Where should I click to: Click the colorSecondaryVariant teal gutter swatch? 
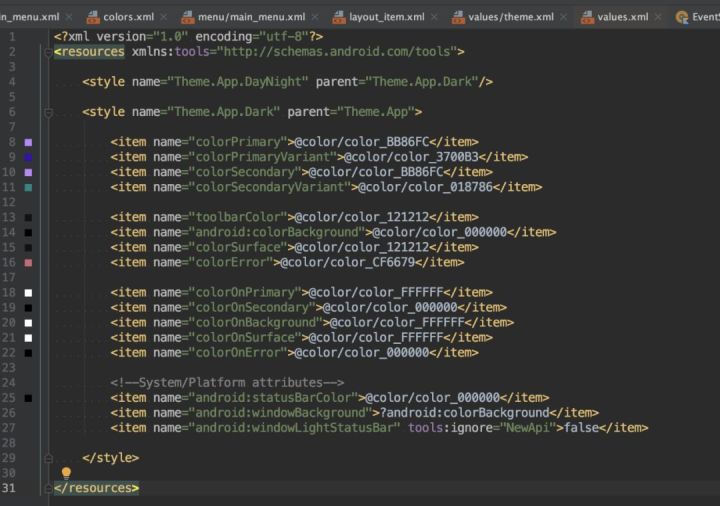point(28,187)
